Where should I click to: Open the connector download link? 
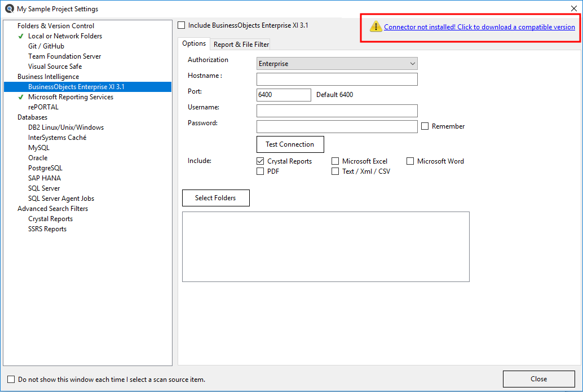point(479,27)
